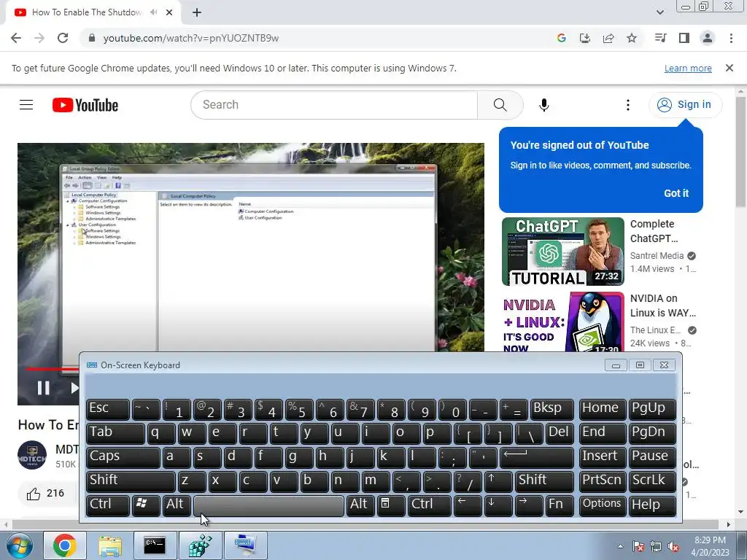The width and height of the screenshot is (747, 560).
Task: Go to YouTube home via logo
Action: click(x=85, y=105)
